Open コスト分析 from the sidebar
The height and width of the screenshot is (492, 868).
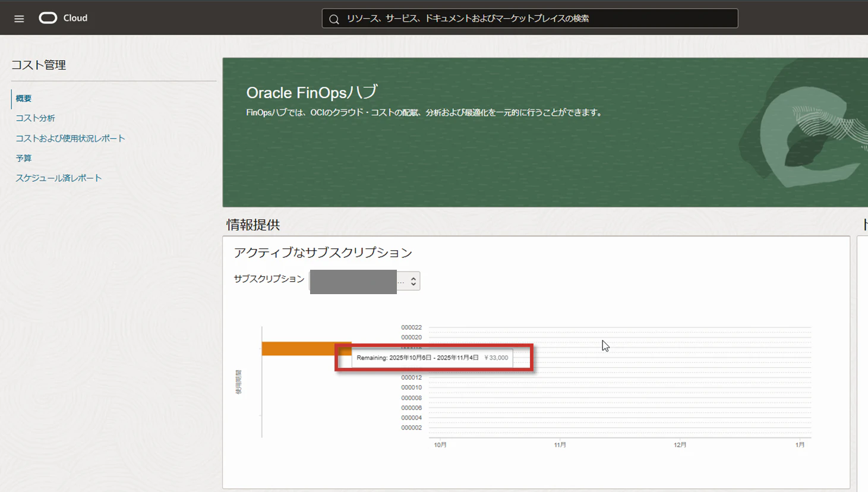tap(35, 118)
